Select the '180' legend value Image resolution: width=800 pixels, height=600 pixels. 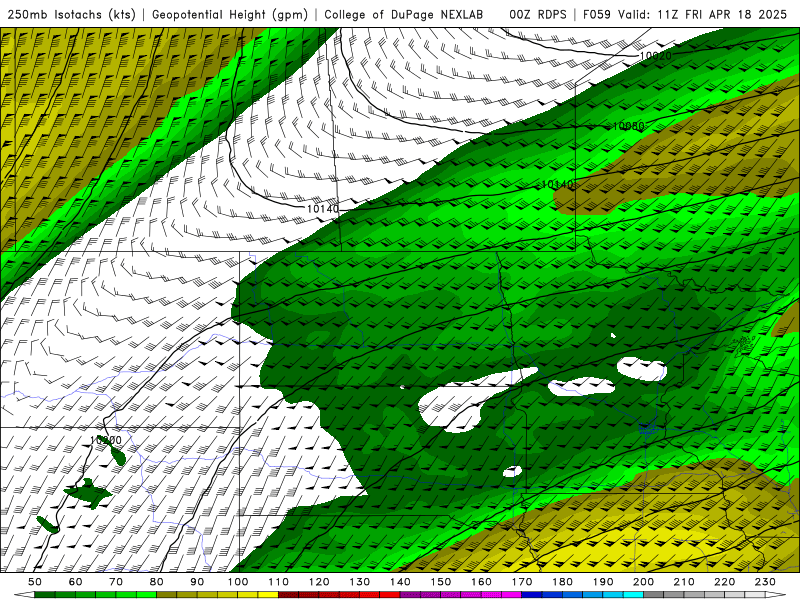click(562, 582)
